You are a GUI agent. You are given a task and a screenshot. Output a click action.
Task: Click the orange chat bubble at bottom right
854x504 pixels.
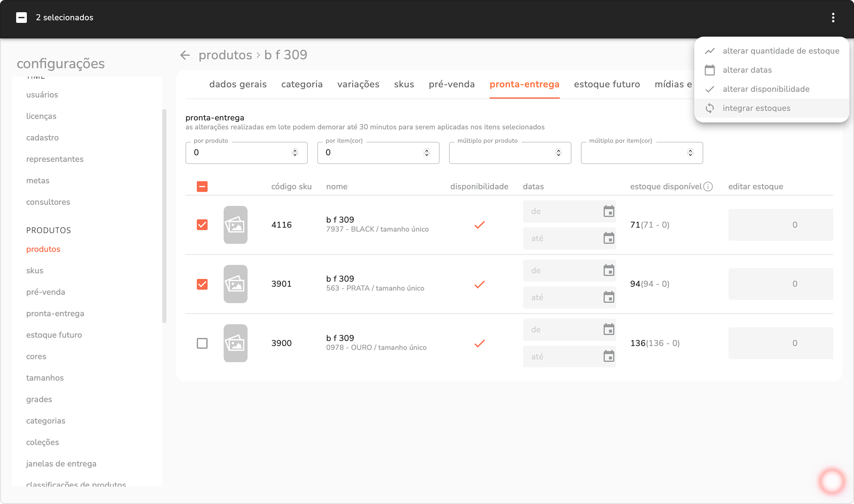[832, 481]
